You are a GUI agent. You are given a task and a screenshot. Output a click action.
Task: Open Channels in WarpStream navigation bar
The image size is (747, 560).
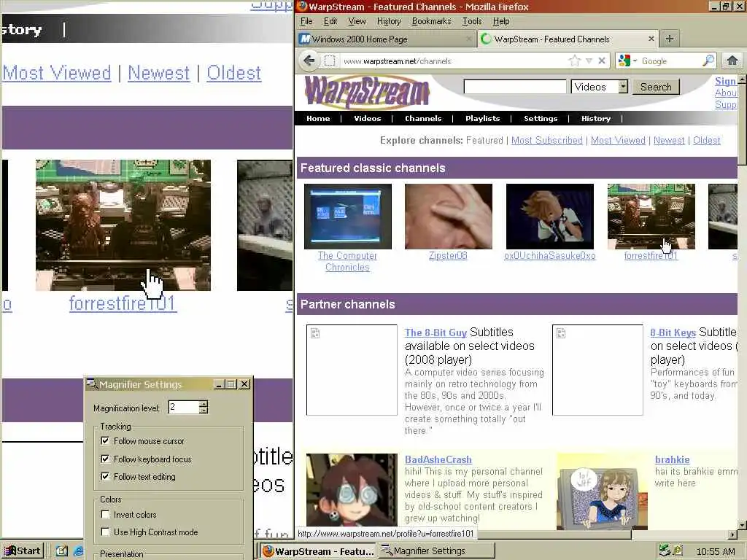click(423, 119)
